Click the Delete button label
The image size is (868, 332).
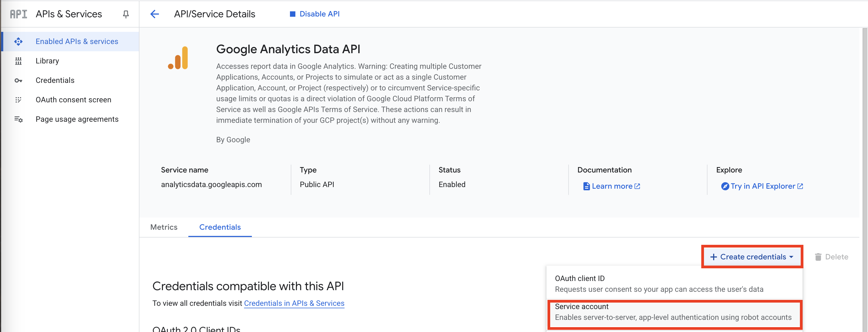pos(837,257)
